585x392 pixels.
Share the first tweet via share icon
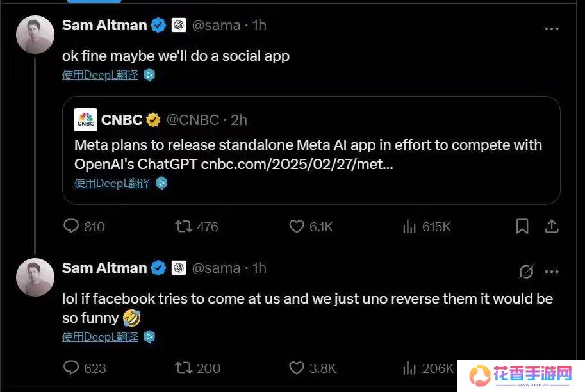coord(552,226)
